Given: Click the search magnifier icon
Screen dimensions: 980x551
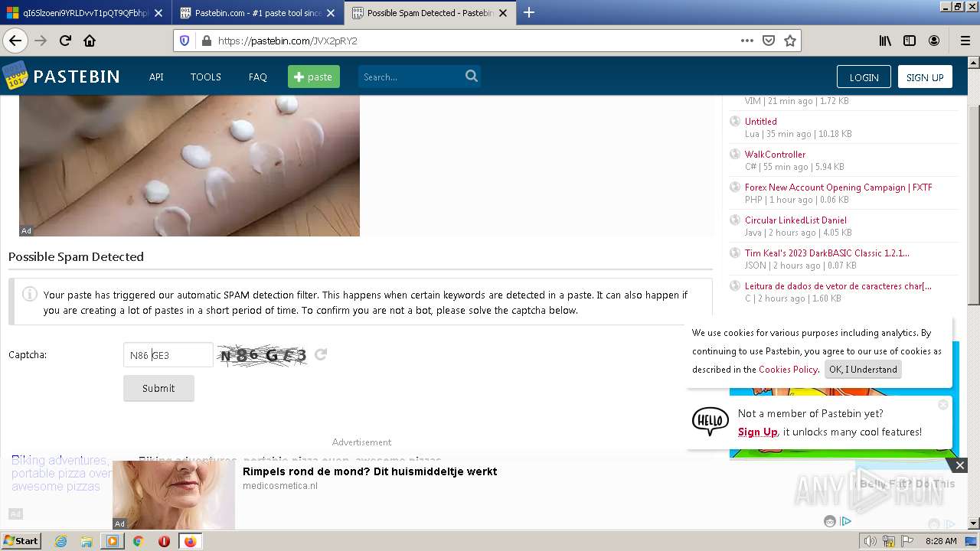Looking at the screenshot, I should point(472,76).
